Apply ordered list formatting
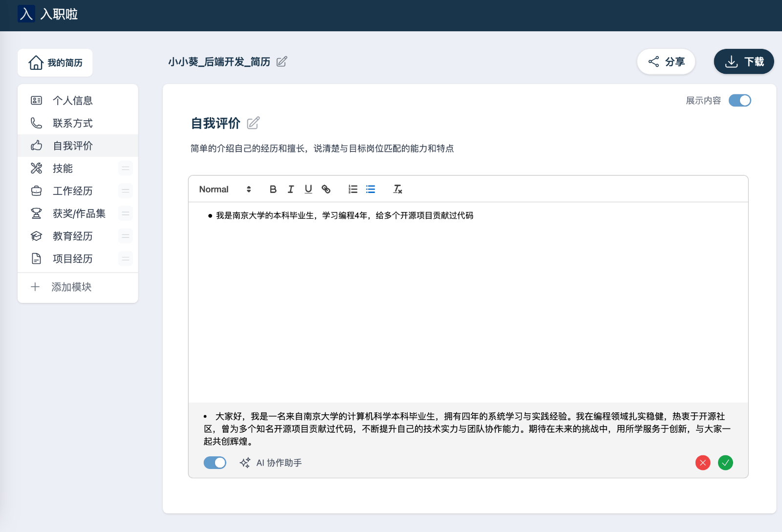Viewport: 782px width, 532px height. click(352, 189)
